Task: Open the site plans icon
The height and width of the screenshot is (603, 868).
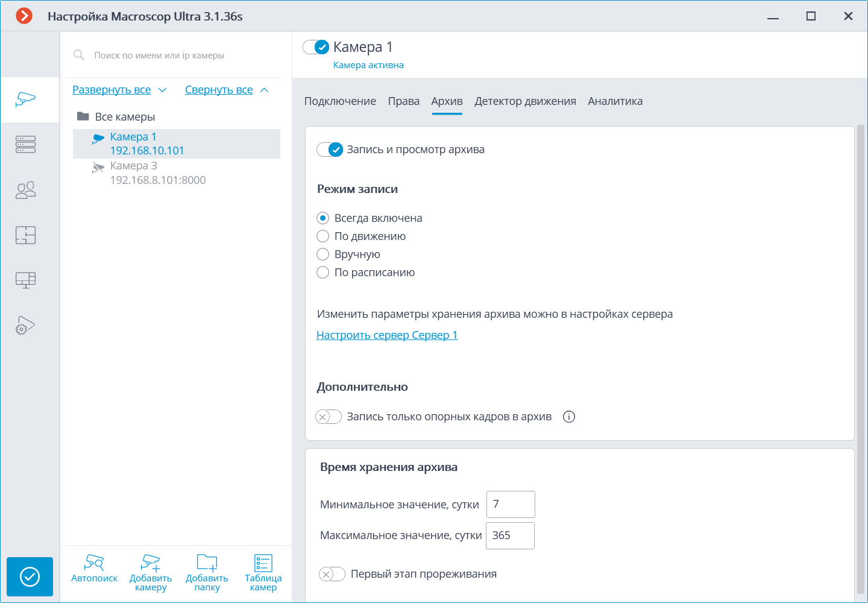Action: [26, 235]
